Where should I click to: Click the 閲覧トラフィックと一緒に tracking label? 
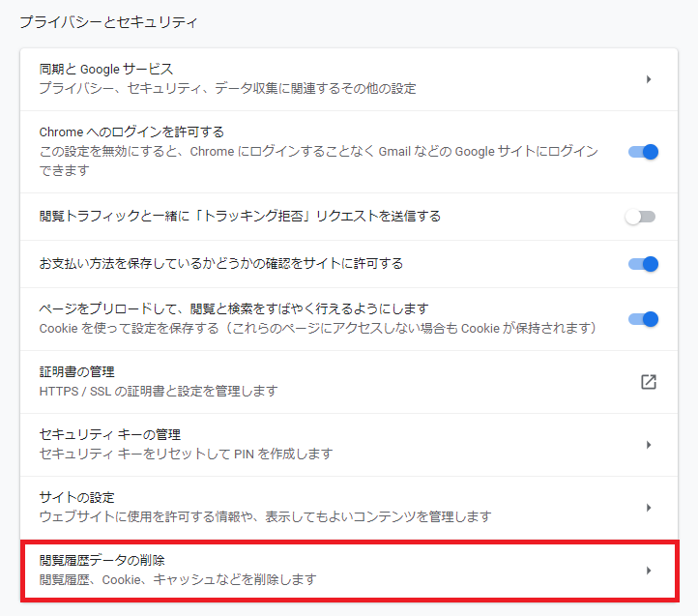(240, 216)
